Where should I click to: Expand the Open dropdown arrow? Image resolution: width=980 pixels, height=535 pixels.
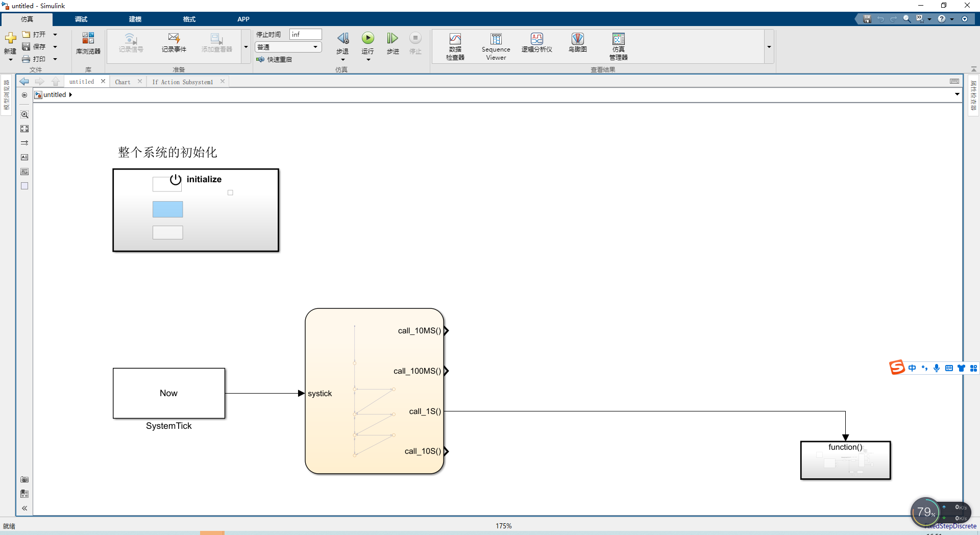click(55, 35)
